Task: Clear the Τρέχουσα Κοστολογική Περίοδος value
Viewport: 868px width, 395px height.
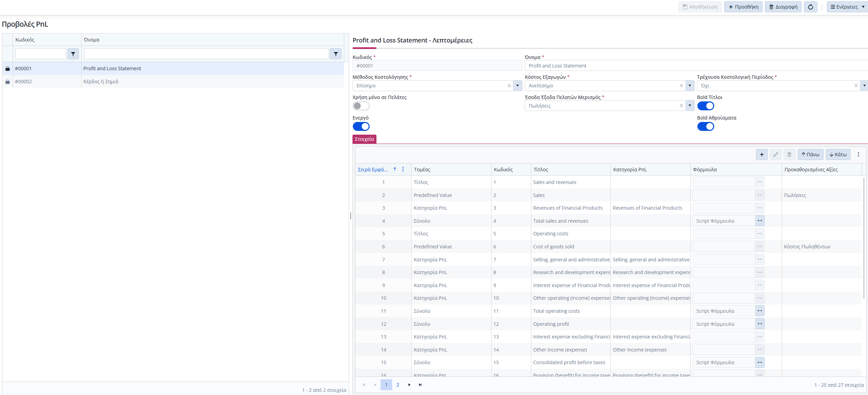Action: [856, 86]
